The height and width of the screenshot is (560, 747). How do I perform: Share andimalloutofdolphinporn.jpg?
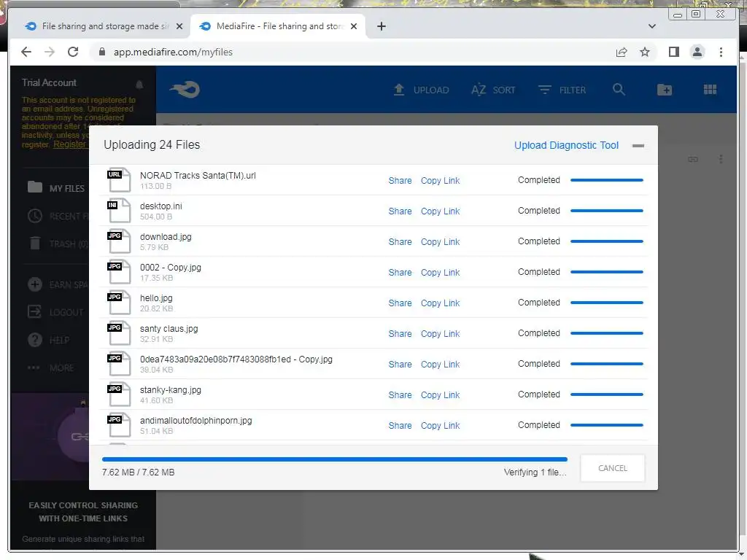coord(400,426)
